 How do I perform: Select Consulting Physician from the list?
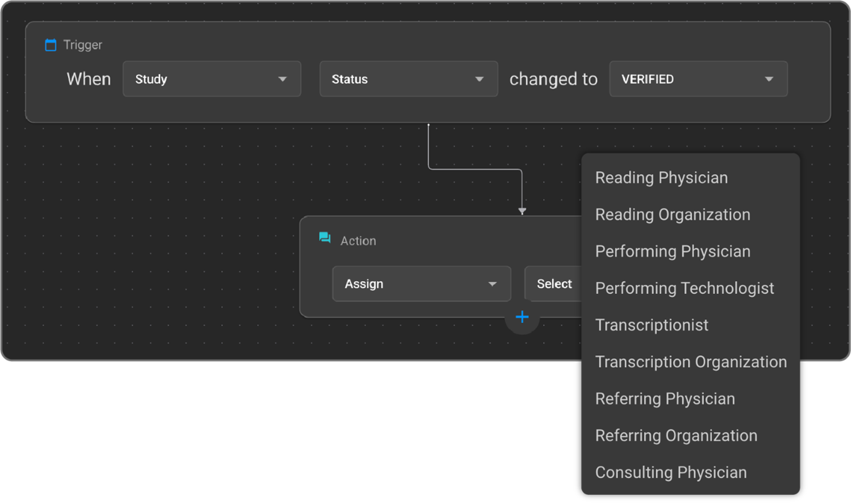[x=671, y=472]
